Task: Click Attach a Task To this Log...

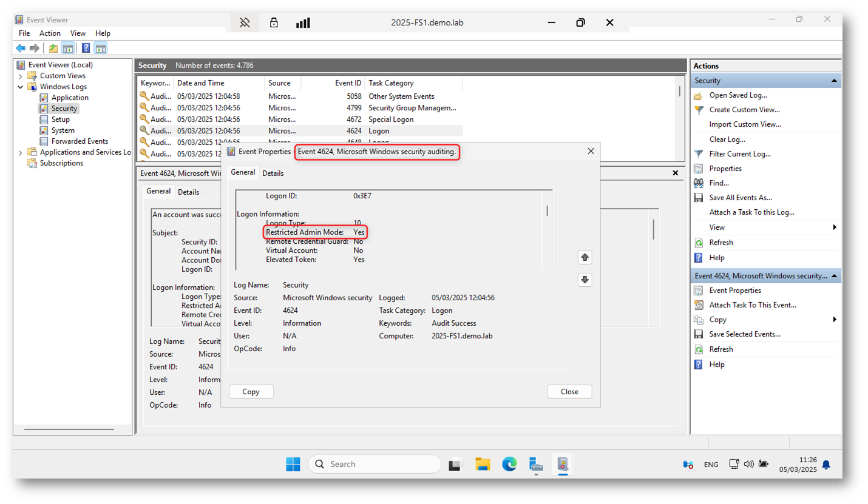Action: 752,212
